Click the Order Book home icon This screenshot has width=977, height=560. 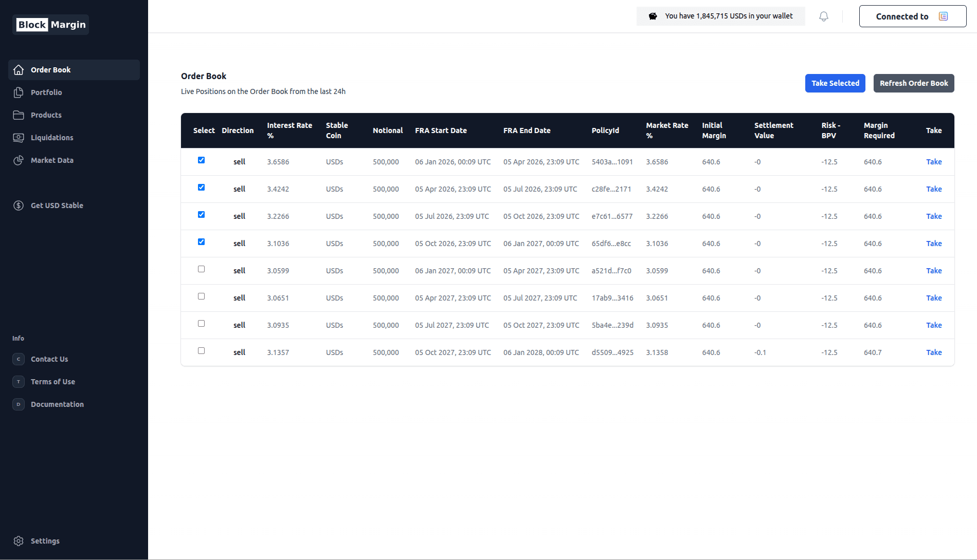[x=19, y=70]
